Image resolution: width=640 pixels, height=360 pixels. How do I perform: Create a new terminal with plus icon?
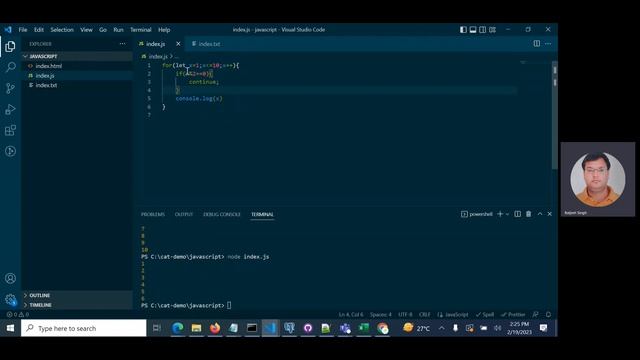tap(500, 214)
